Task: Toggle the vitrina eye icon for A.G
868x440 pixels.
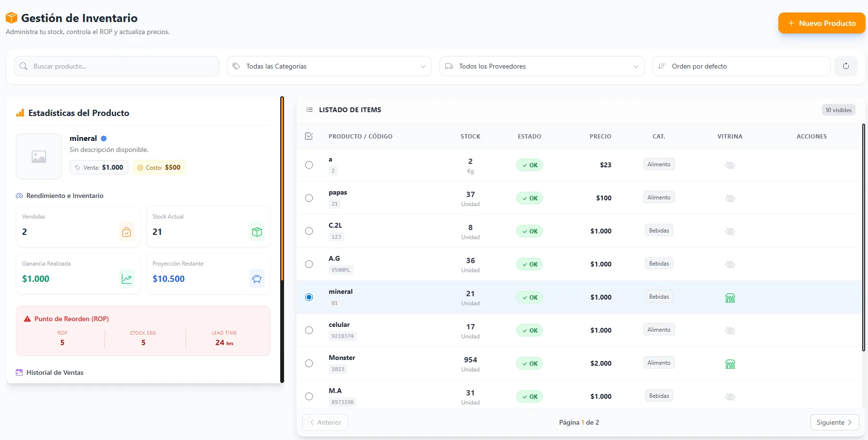Action: [x=730, y=265]
